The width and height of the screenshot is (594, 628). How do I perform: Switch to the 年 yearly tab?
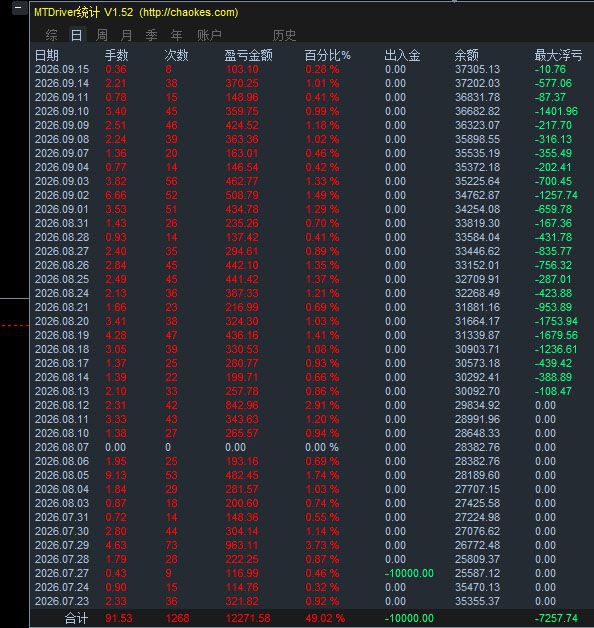tap(176, 35)
